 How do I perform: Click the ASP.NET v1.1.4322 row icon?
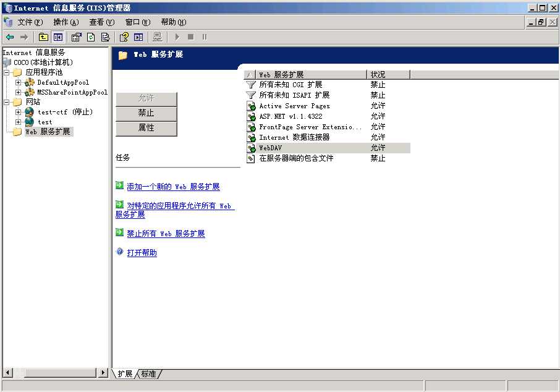(x=252, y=116)
